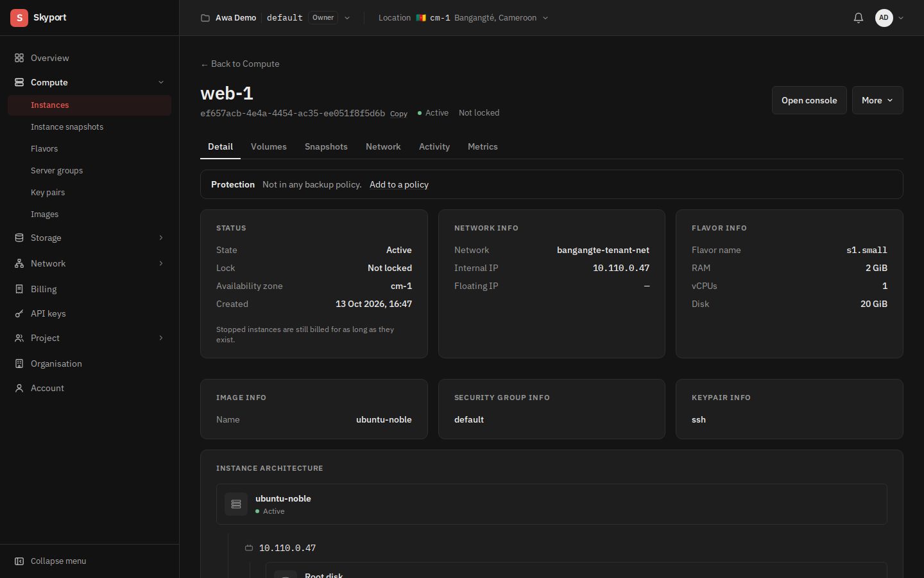The image size is (924, 578).
Task: Click the Awa Demo folder icon
Action: (205, 18)
